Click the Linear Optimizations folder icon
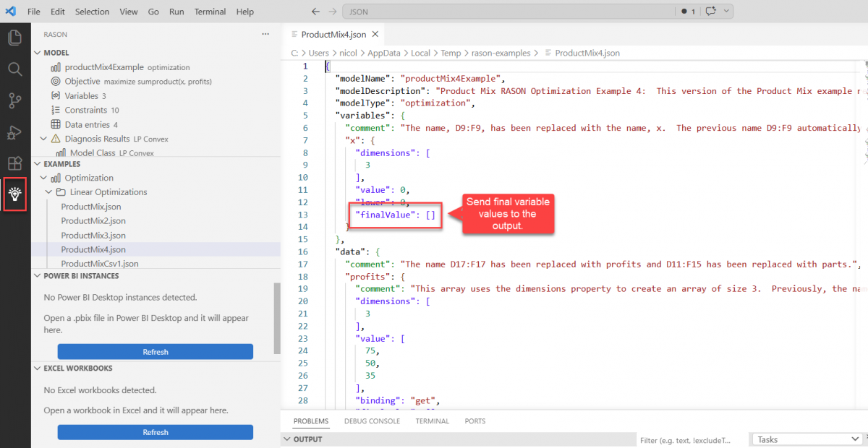868x448 pixels. tap(61, 192)
